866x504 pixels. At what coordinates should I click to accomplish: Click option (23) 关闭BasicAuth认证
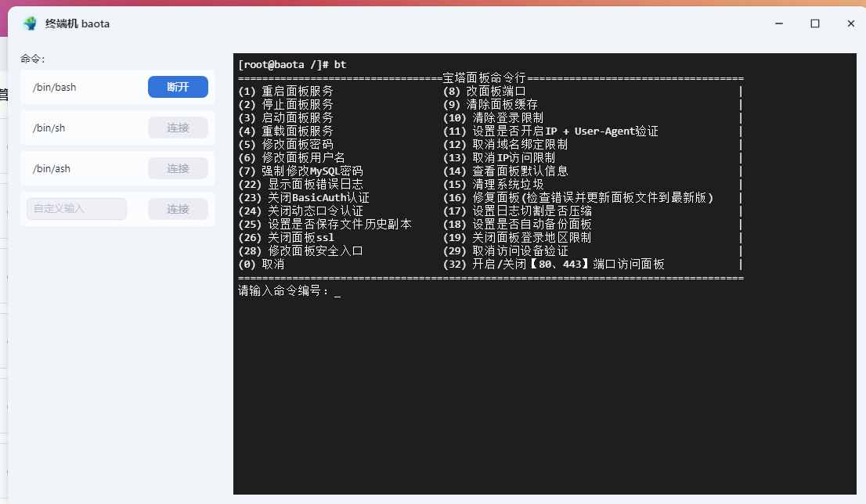[x=304, y=198]
